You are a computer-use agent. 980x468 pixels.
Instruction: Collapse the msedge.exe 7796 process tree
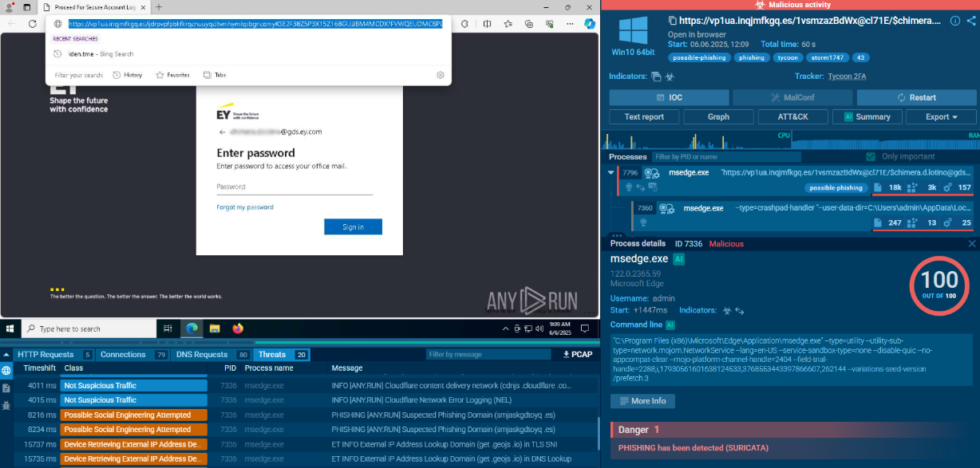611,172
